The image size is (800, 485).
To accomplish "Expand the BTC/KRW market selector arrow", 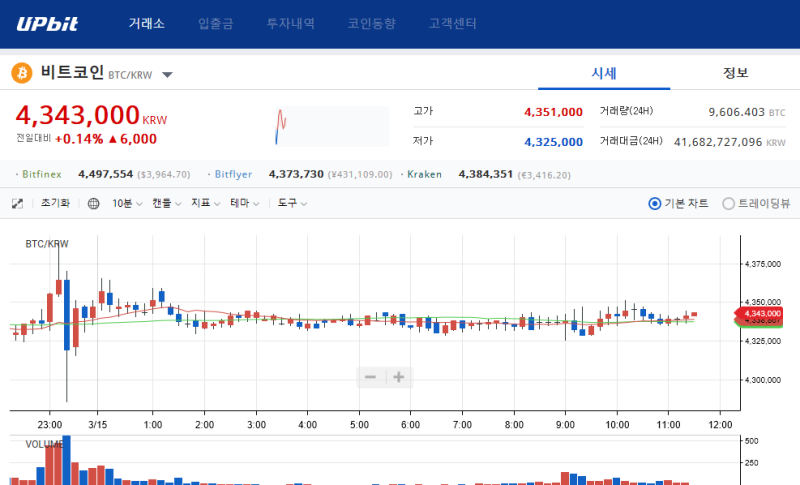I will click(x=167, y=75).
